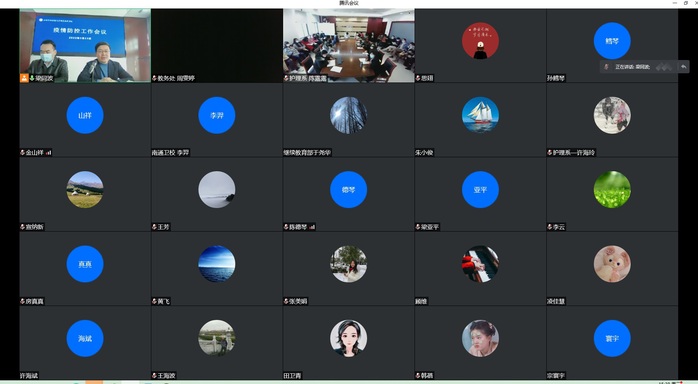Click the signal strength icon in the 德琴 tile

click(312, 227)
